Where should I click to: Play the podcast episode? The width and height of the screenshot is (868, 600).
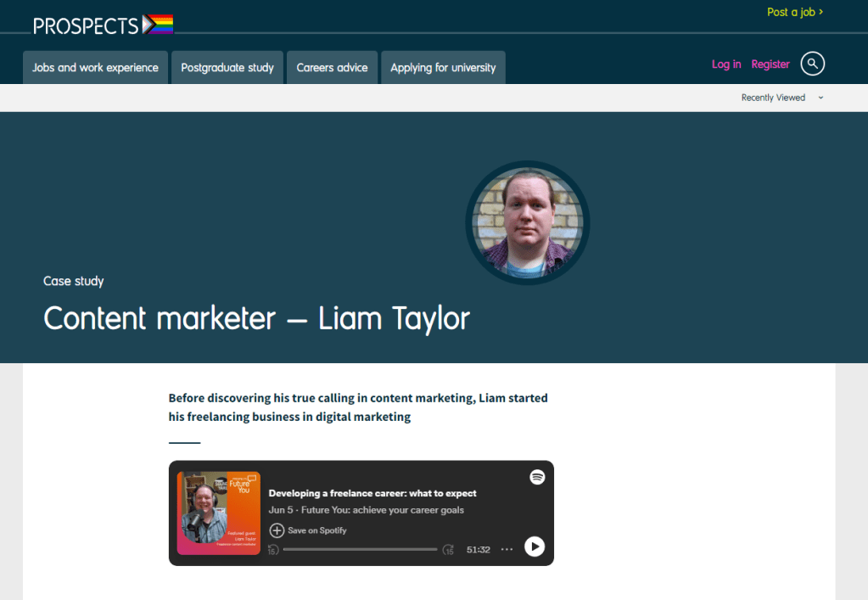534,547
